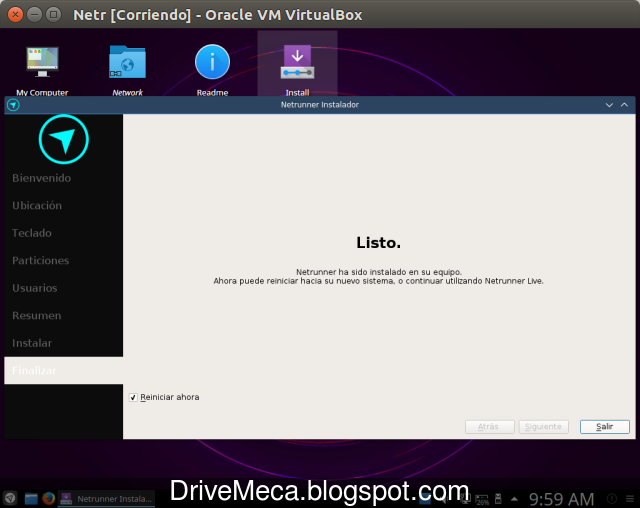The height and width of the screenshot is (508, 640).
Task: Click the battery 26% tray icon
Action: click(482, 499)
